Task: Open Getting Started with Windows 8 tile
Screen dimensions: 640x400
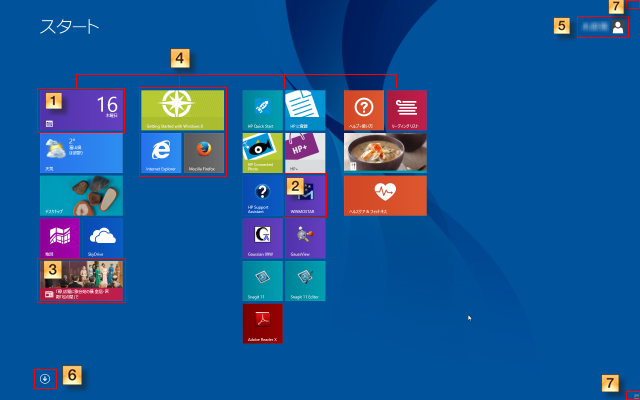Action: (x=182, y=110)
